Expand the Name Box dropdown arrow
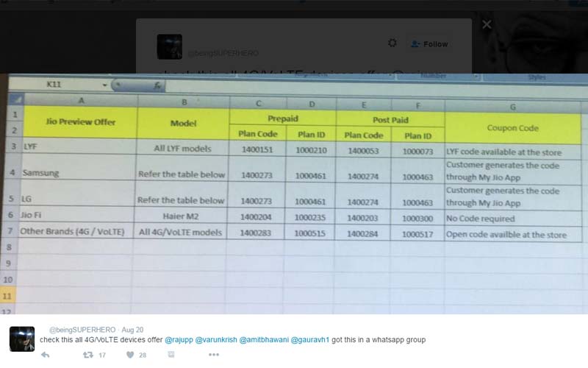588x368 pixels. point(104,85)
